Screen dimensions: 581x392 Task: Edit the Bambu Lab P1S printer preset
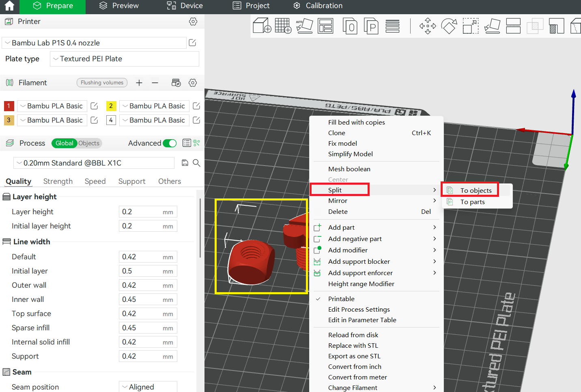click(193, 43)
